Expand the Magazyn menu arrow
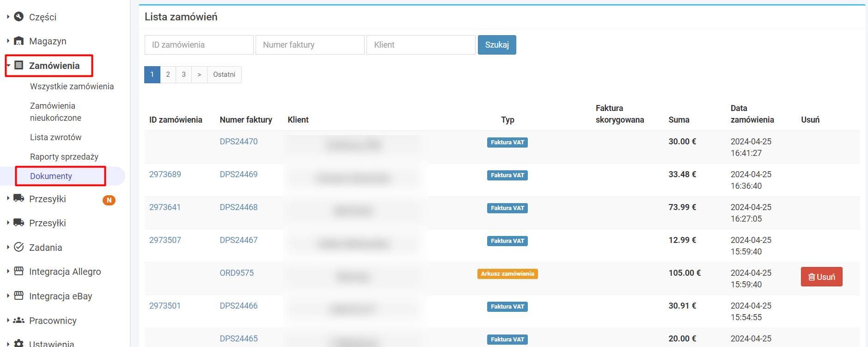Viewport: 868px width, 347px height. coord(8,41)
